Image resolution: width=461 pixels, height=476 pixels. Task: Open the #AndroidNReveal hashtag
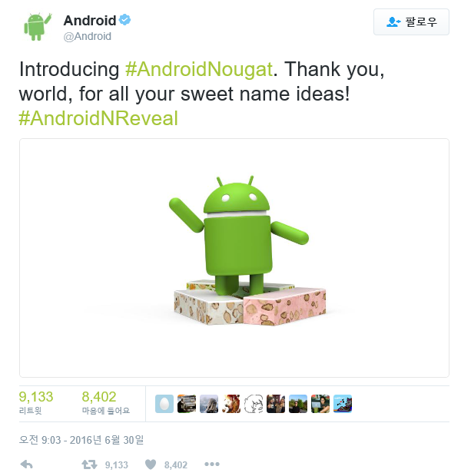coord(98,118)
